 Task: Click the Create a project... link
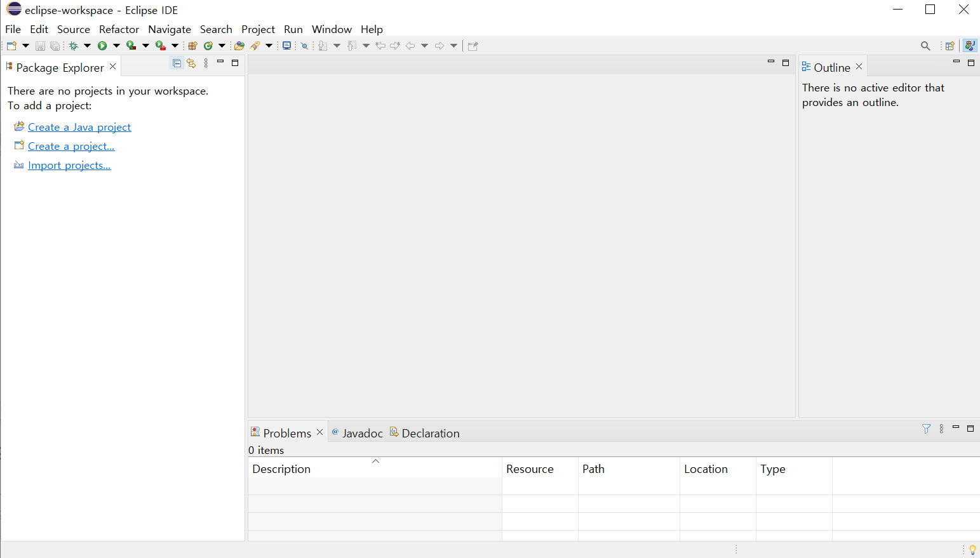[x=71, y=146]
